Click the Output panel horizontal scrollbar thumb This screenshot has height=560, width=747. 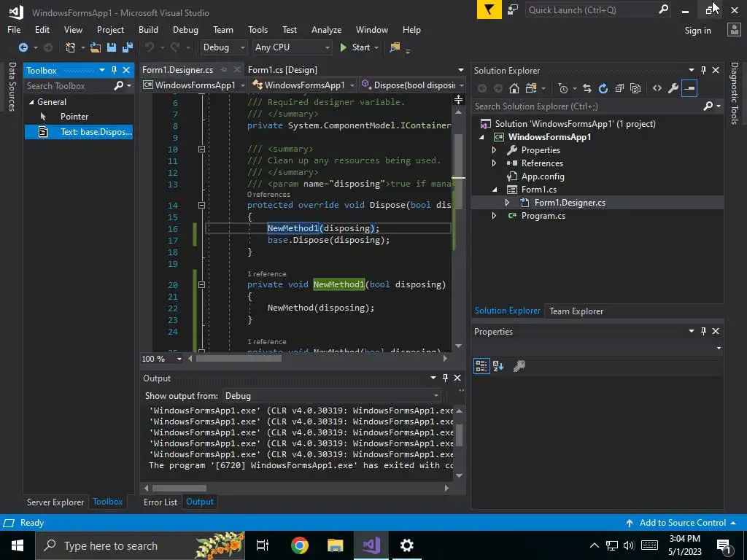pos(179,488)
